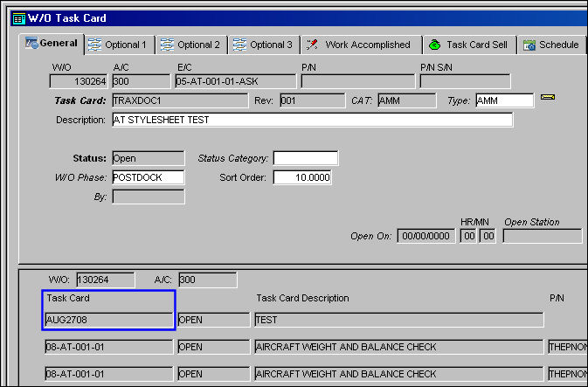588x387 pixels.
Task: Click the TEST task card description
Action: click(x=399, y=320)
